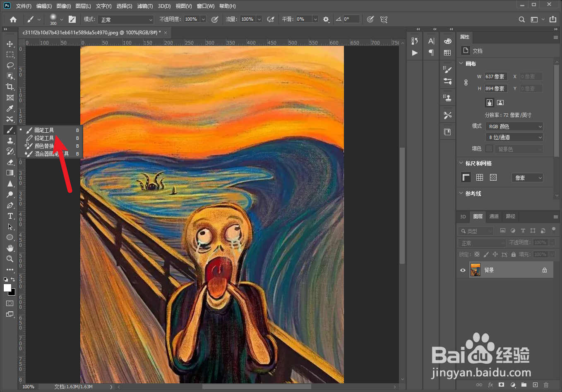Collapse the 画布 section

[461, 63]
